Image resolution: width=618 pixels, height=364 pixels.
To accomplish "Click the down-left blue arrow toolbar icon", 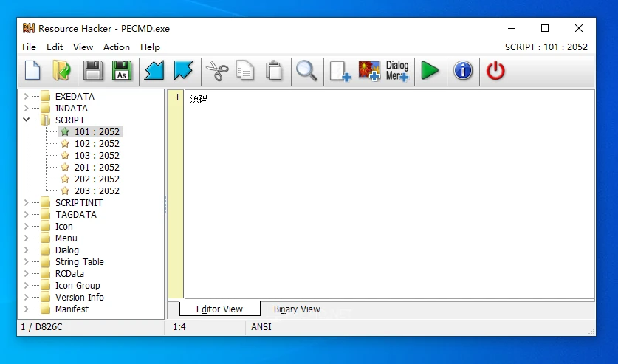I will tap(154, 71).
